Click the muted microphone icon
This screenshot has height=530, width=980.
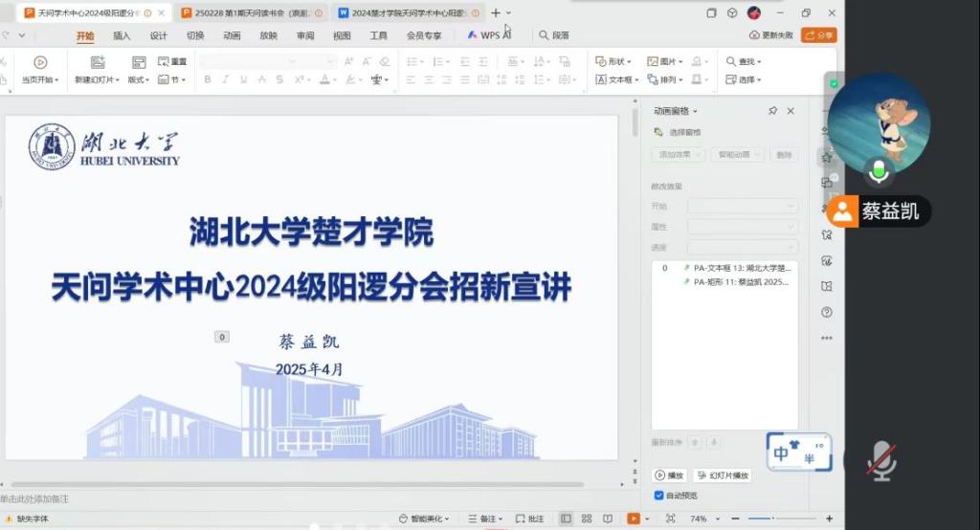click(x=880, y=462)
